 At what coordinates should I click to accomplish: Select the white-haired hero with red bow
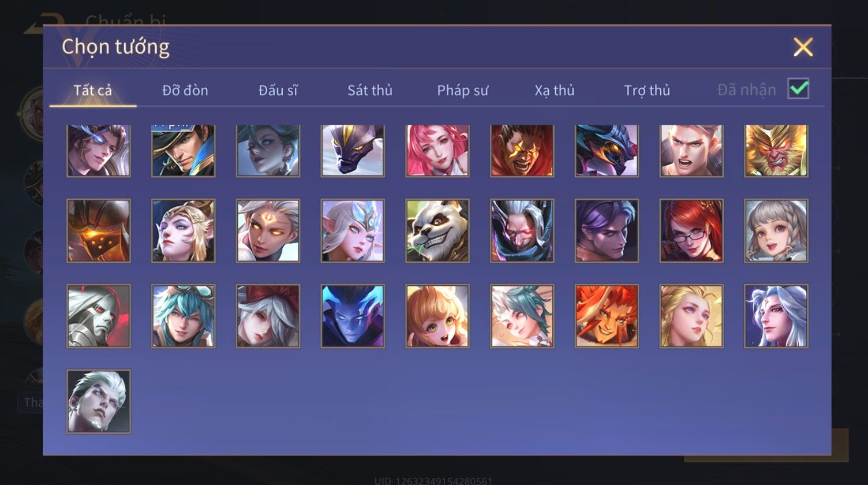(268, 316)
